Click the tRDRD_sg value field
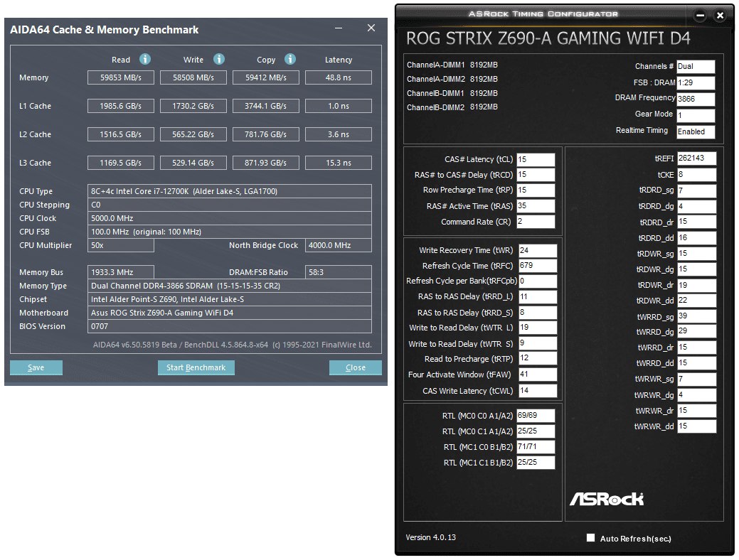 tap(696, 190)
